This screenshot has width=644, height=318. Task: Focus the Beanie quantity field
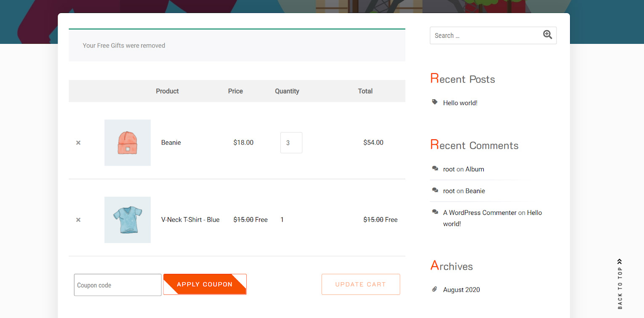[291, 143]
